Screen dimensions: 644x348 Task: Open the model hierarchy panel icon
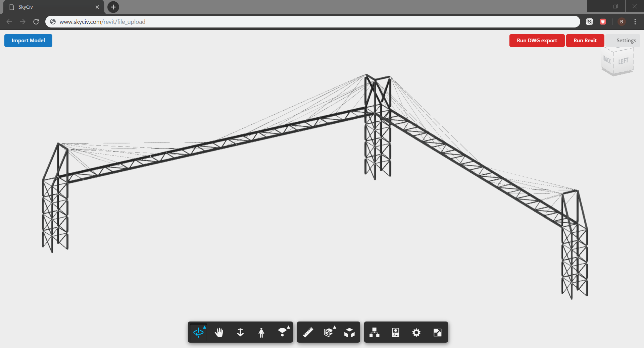point(374,332)
